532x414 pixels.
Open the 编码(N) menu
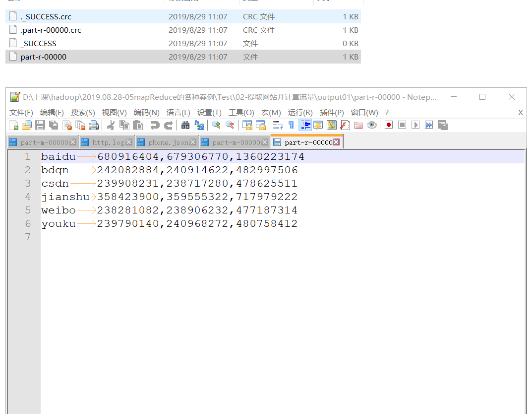pyautogui.click(x=147, y=112)
